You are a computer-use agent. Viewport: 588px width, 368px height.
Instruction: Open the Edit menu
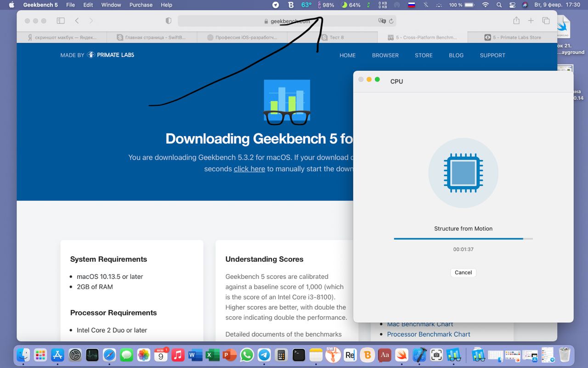88,5
